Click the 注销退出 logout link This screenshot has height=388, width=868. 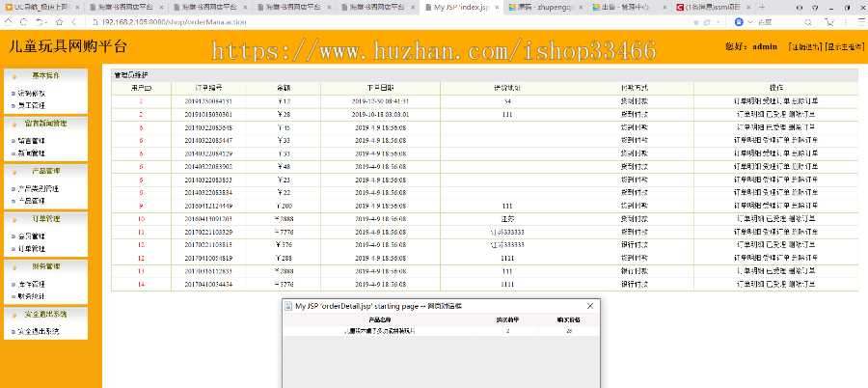point(805,47)
